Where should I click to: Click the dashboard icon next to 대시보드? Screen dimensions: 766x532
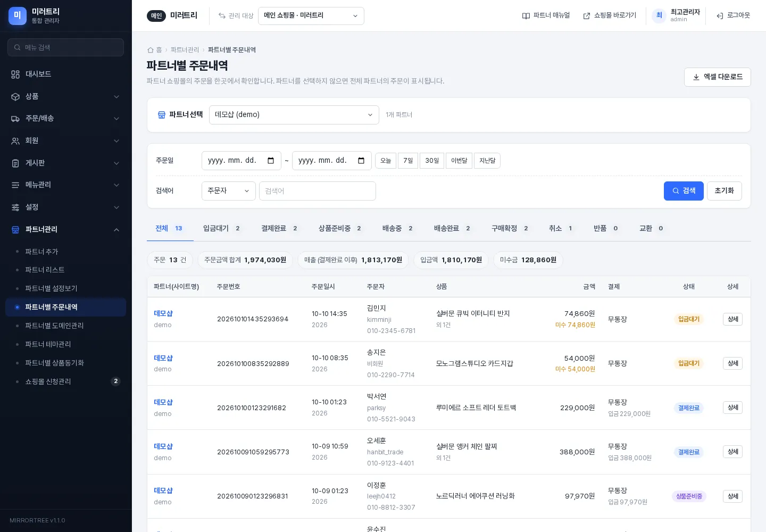(x=15, y=74)
